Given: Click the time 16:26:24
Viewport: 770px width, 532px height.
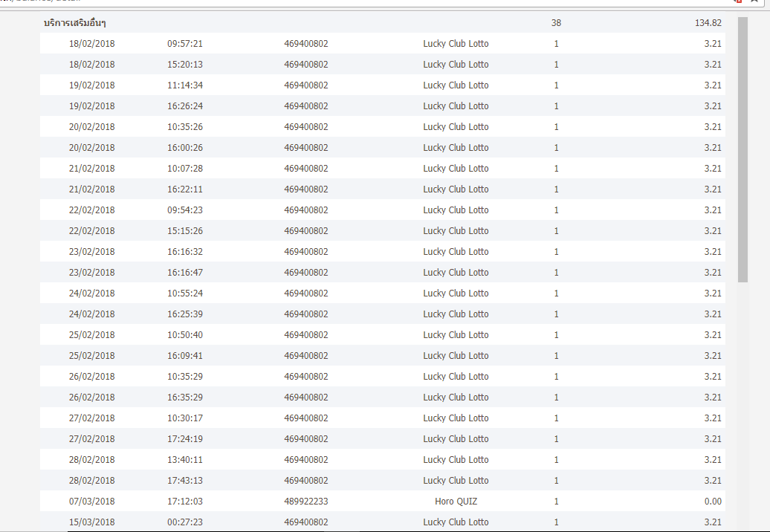Looking at the screenshot, I should 185,106.
